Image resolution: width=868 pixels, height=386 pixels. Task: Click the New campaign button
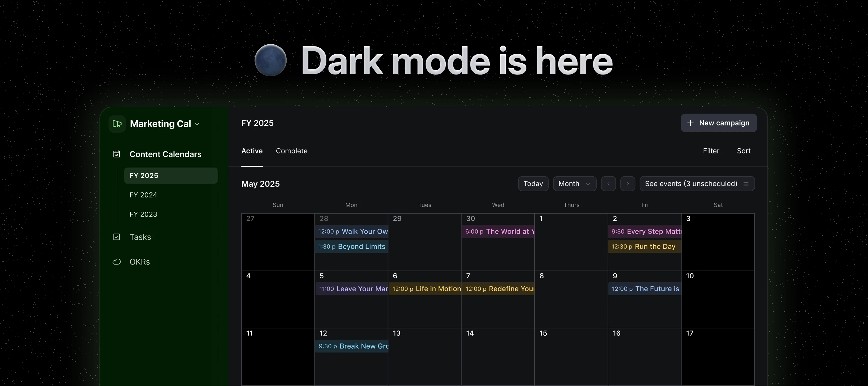719,123
